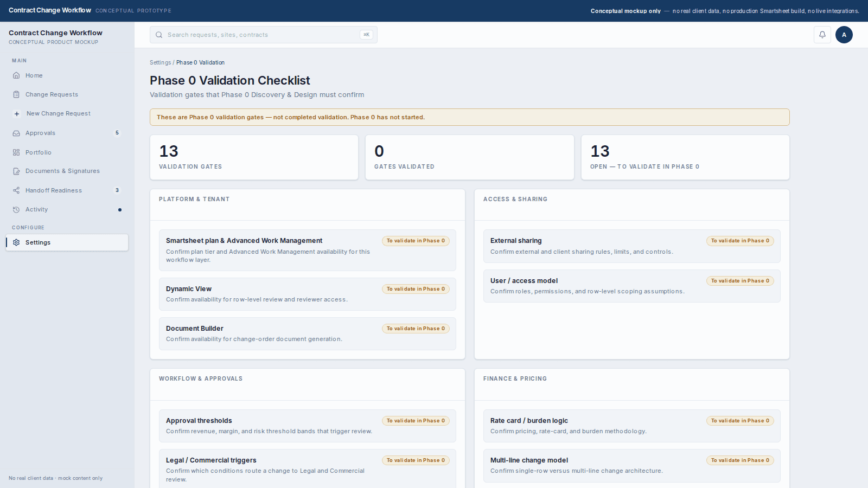
Task: Open user avatar A menu
Action: (844, 35)
